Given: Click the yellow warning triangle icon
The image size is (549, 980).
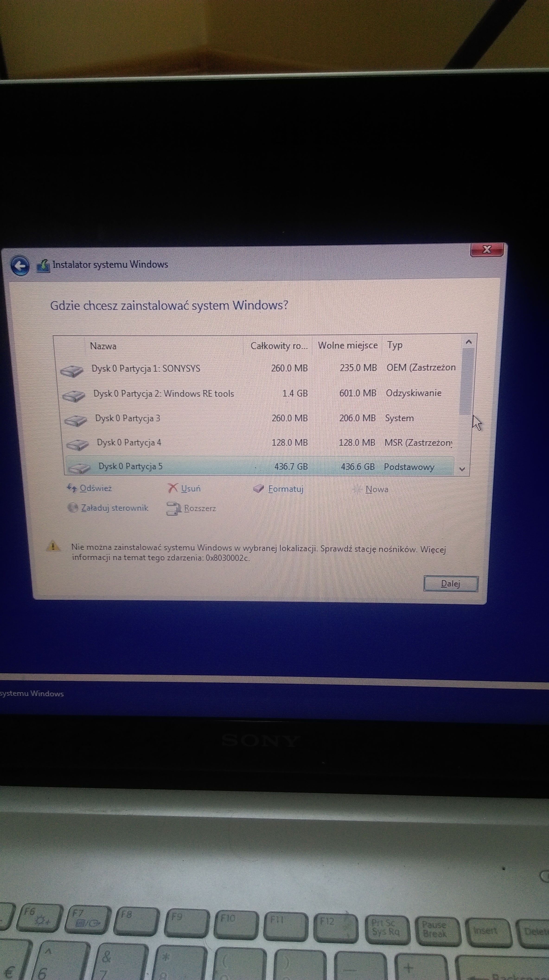Looking at the screenshot, I should (x=53, y=546).
